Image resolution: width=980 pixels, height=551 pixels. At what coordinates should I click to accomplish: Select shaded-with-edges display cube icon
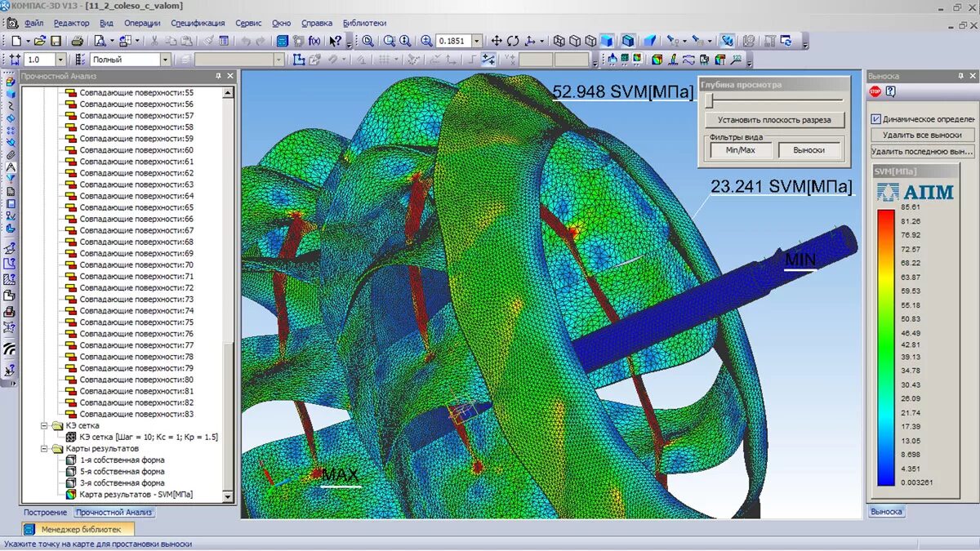pos(629,41)
